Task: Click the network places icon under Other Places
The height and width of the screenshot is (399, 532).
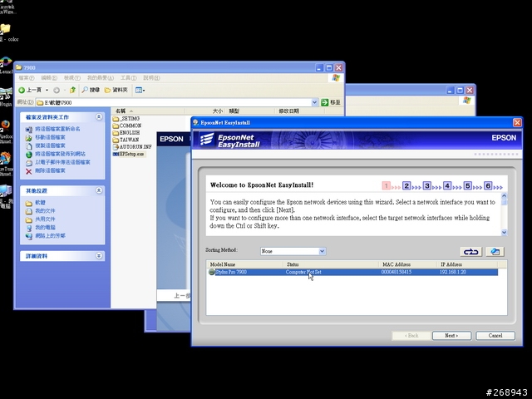Action: click(x=29, y=236)
